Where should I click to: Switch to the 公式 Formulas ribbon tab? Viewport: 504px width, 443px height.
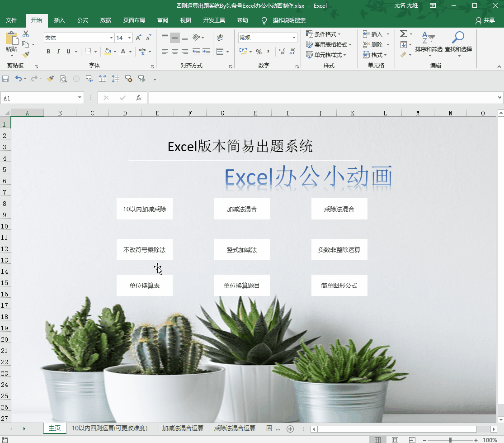tap(83, 20)
